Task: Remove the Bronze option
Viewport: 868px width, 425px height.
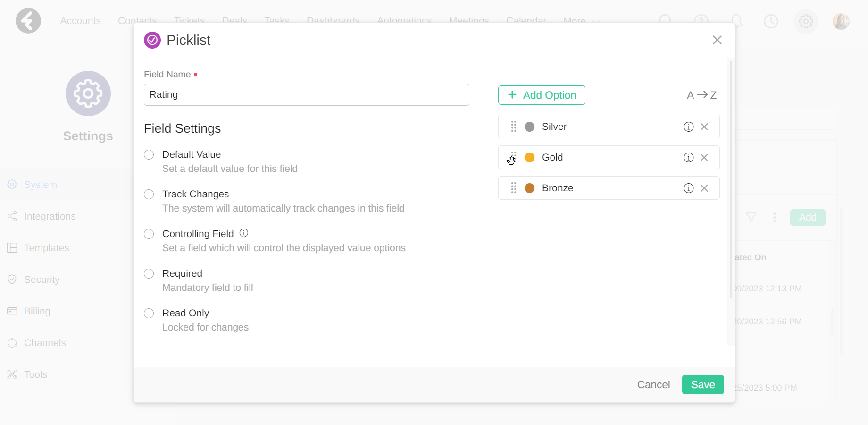Action: click(x=704, y=188)
